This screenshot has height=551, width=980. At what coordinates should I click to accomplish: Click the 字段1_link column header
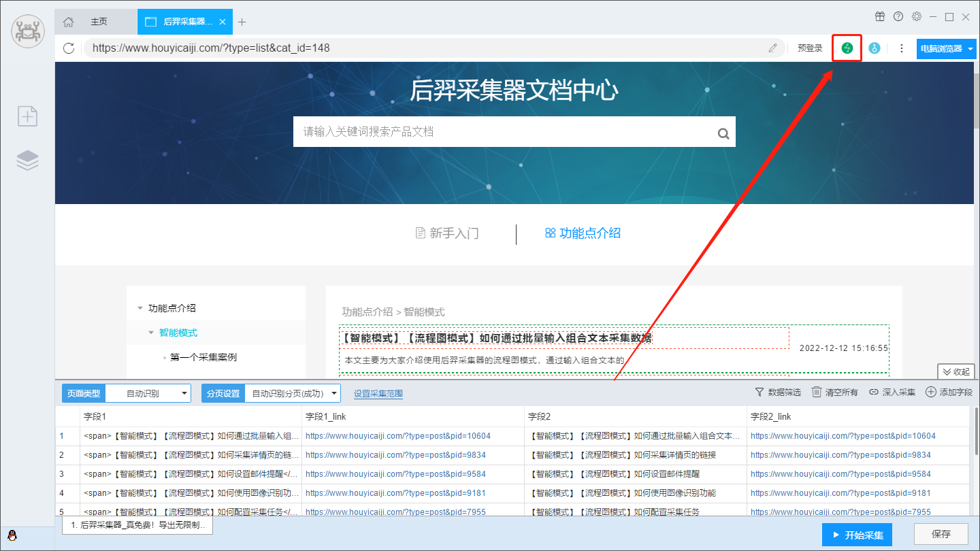413,416
